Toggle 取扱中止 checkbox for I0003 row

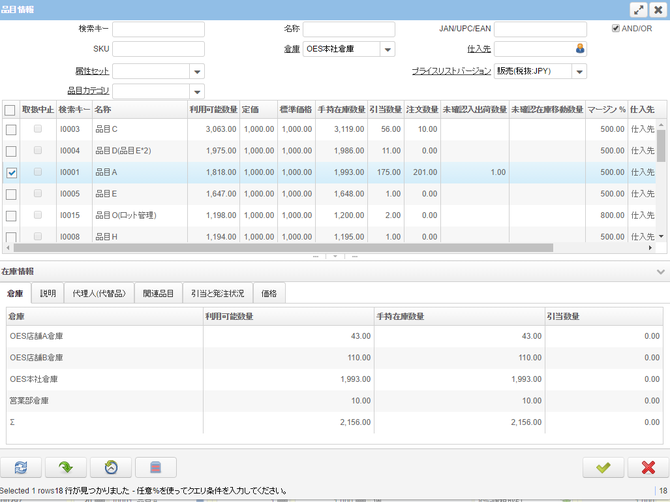click(38, 129)
